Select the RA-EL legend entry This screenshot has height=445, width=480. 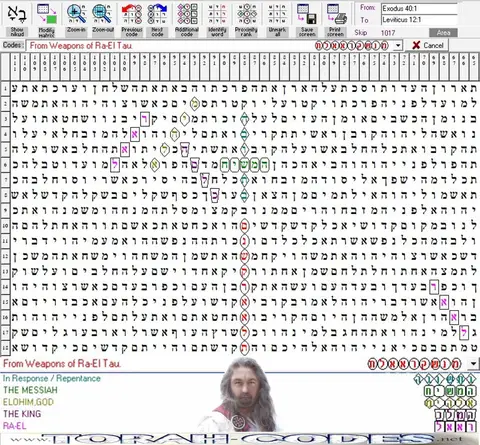[14, 426]
